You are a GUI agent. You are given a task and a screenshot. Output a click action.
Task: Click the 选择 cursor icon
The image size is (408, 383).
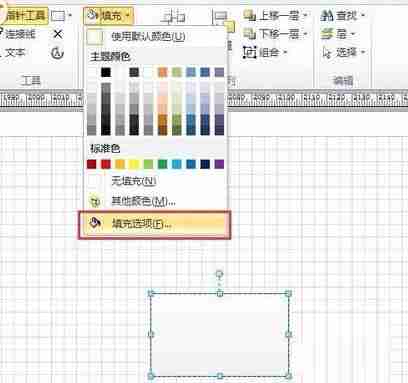[327, 53]
